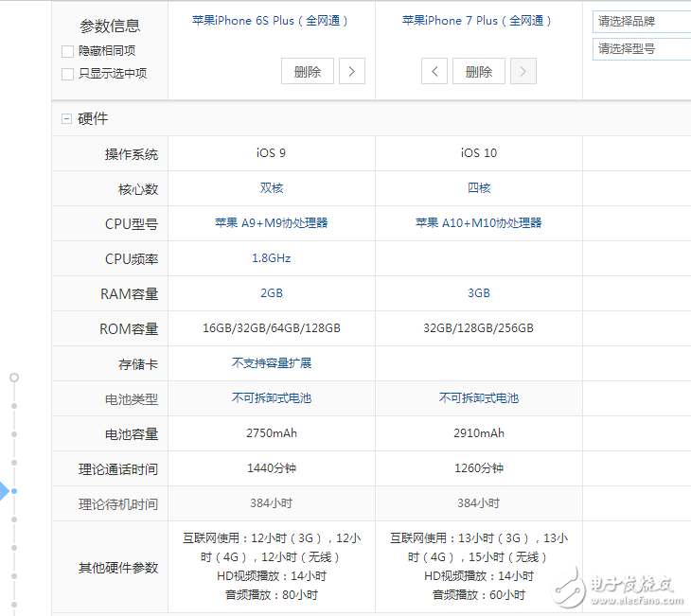
Task: Click disabled right arrow for iPhone 7 Plus
Action: click(x=523, y=71)
